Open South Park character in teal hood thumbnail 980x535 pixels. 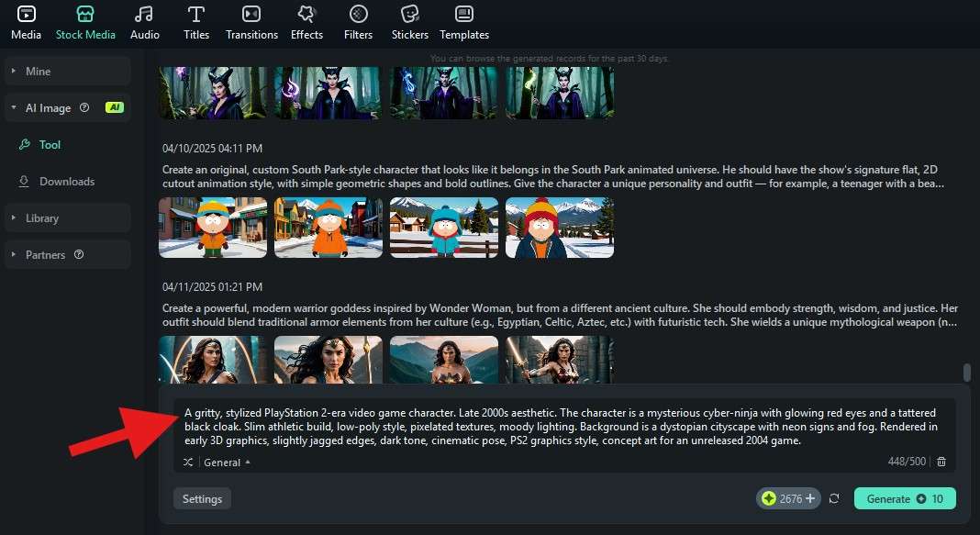(x=444, y=228)
